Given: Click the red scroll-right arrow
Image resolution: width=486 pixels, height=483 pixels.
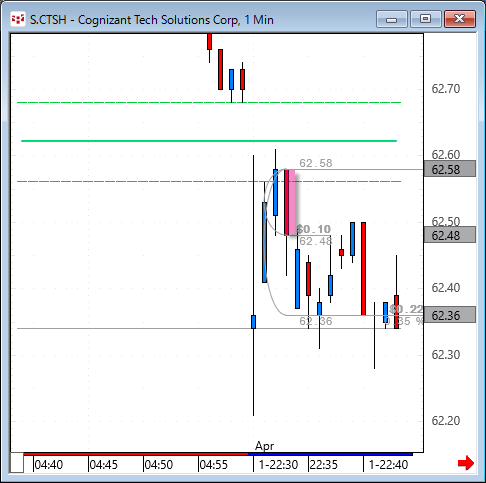Looking at the screenshot, I should [x=466, y=463].
